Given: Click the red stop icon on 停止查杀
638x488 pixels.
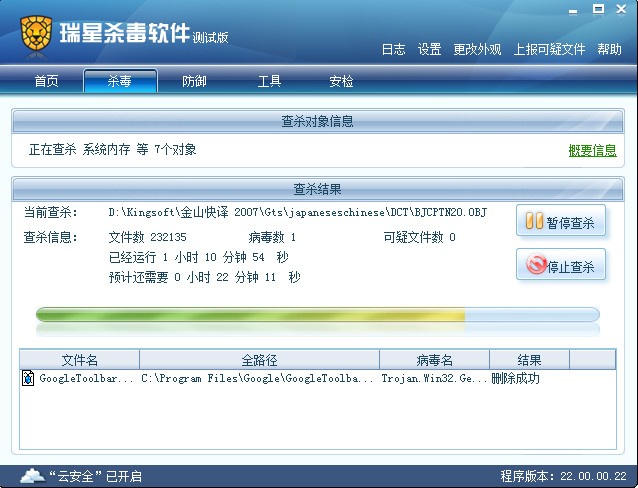Looking at the screenshot, I should (x=536, y=264).
